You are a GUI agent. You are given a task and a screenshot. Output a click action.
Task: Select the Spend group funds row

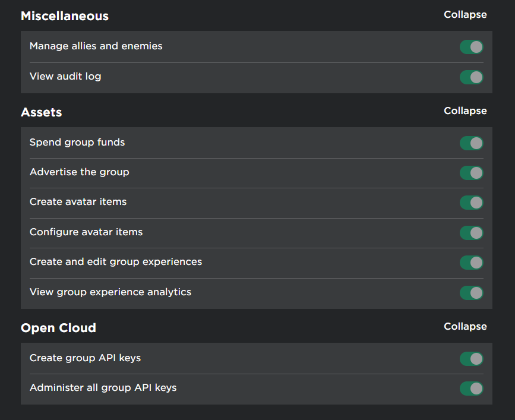tap(77, 143)
